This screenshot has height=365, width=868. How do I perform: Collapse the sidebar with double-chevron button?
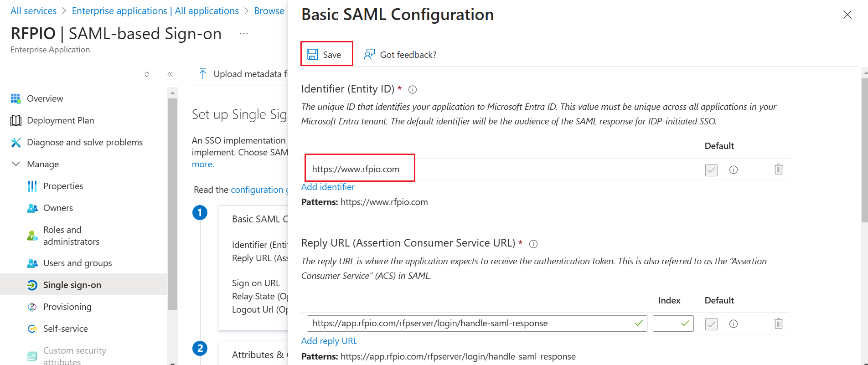(x=170, y=74)
